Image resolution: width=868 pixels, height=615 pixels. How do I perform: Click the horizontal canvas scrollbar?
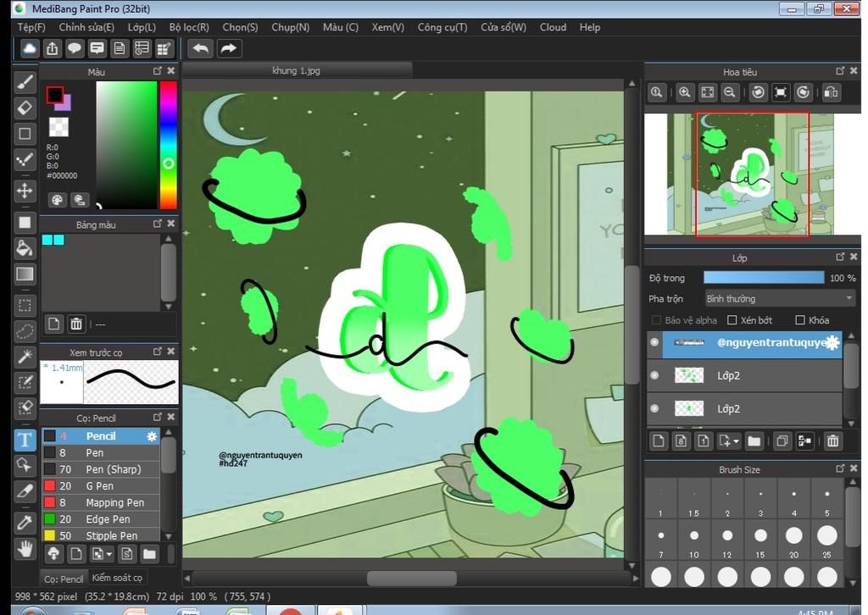point(411,578)
